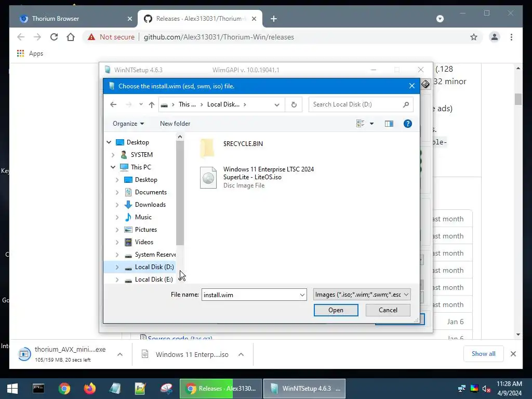Open the view options dropdown arrow
This screenshot has width=532, height=399.
[371, 124]
